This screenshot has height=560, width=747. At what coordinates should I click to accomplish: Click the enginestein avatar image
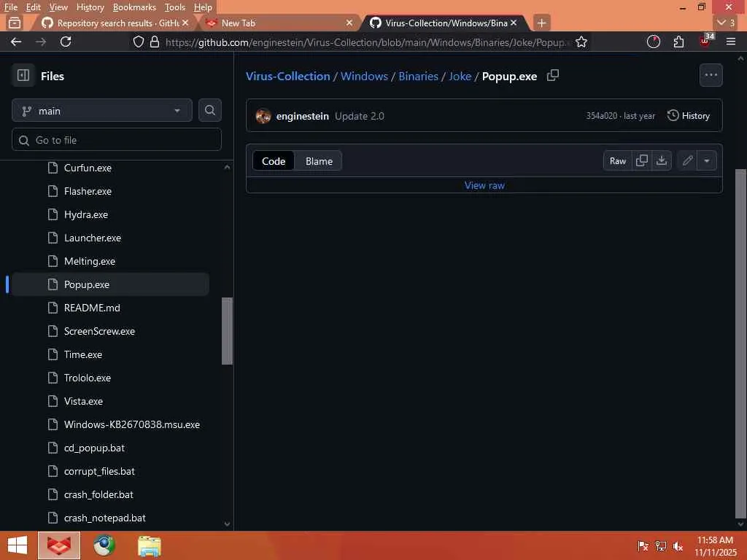pos(263,116)
